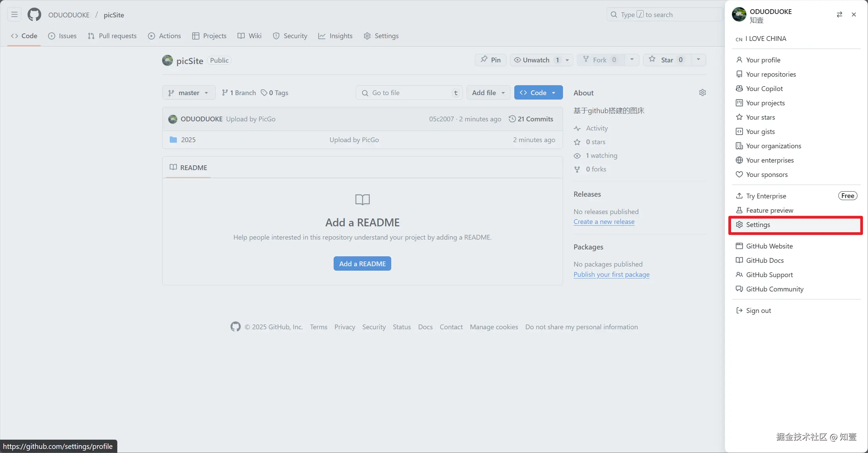
Task: Click the Create a new release link
Action: pos(604,222)
